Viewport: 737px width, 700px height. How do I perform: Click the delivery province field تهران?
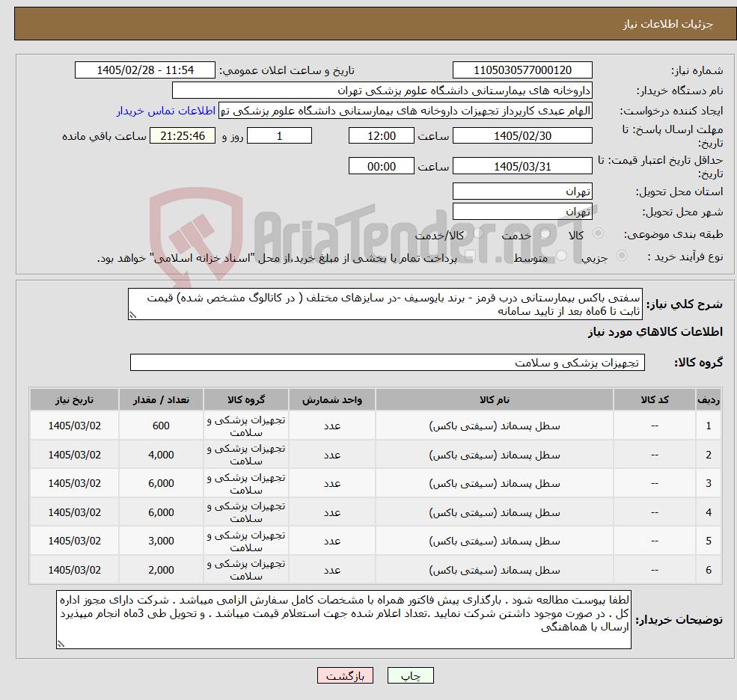(x=522, y=191)
